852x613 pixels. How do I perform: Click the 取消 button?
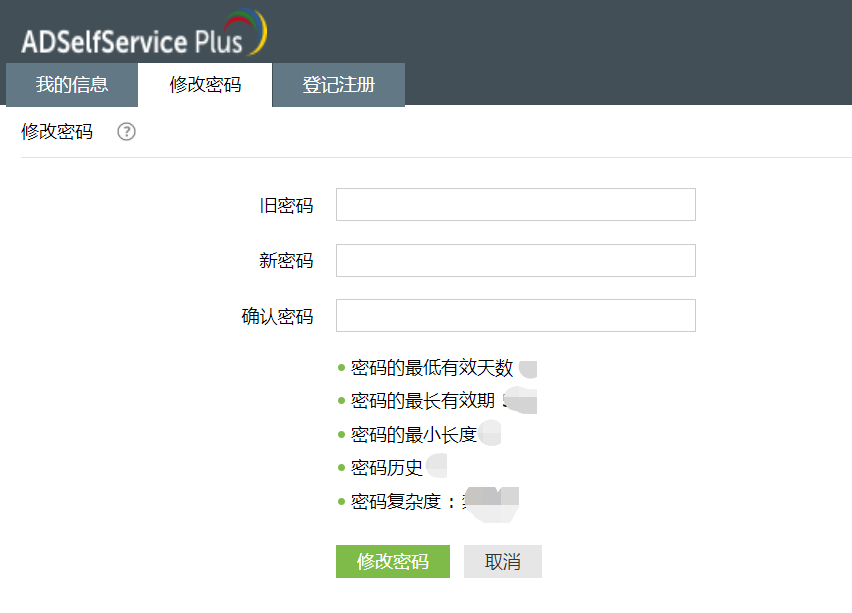502,562
